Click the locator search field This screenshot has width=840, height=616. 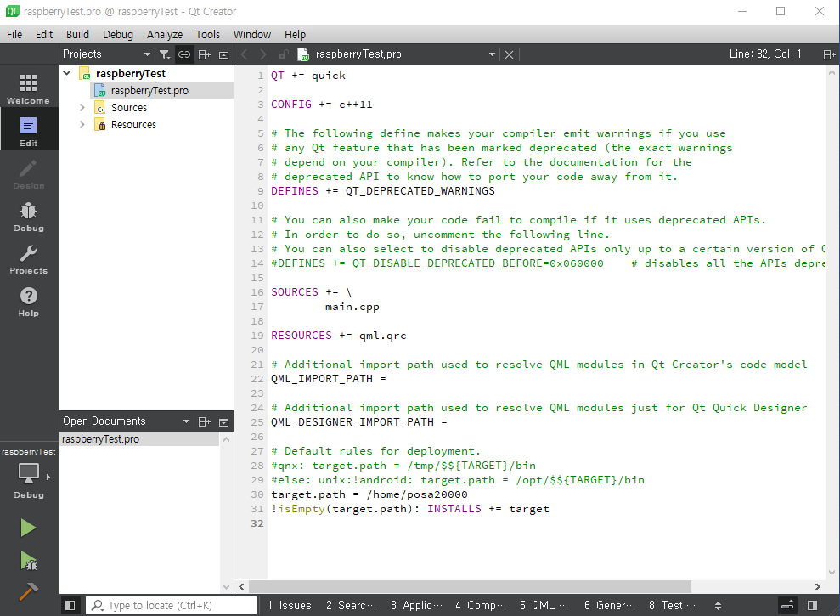click(x=172, y=605)
